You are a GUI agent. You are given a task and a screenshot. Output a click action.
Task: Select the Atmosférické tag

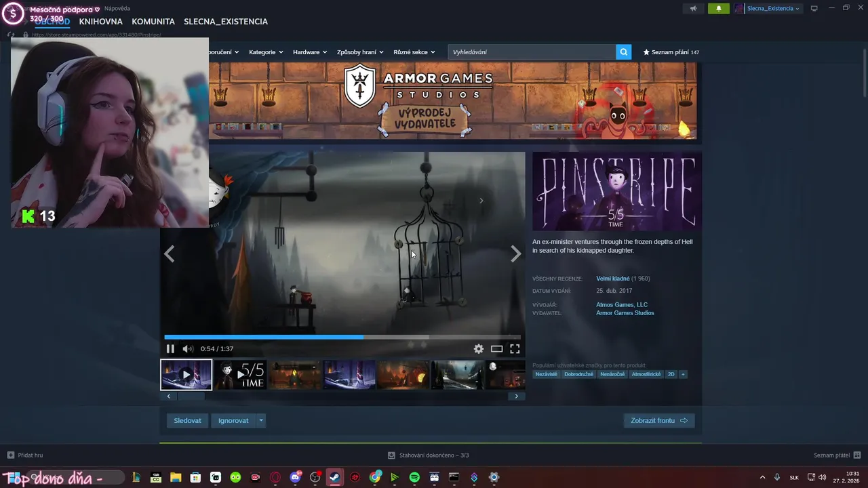coord(646,374)
